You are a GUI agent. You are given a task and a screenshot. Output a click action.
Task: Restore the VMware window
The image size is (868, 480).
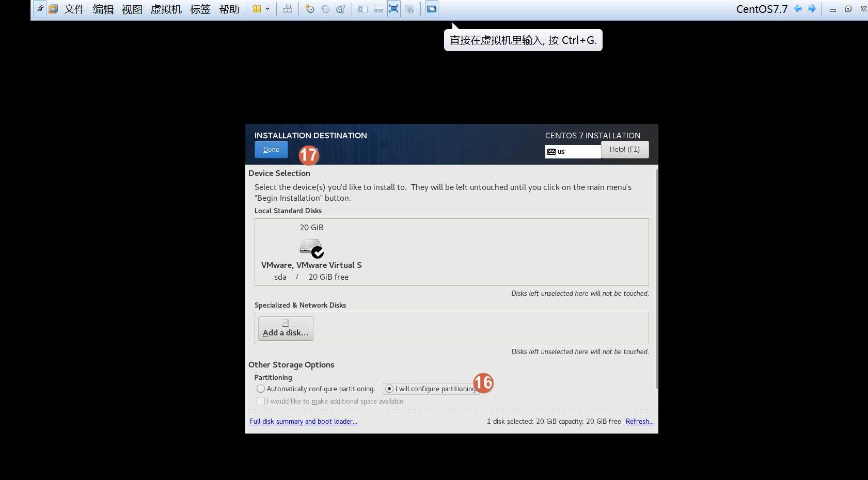(x=848, y=9)
